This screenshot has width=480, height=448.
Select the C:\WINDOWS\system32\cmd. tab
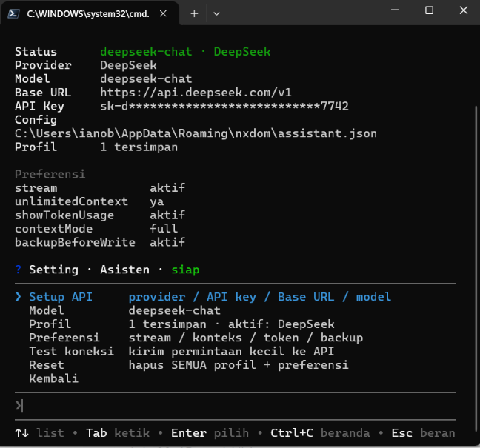pos(90,14)
